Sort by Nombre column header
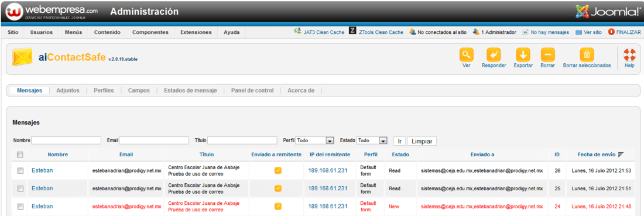 pos(58,155)
